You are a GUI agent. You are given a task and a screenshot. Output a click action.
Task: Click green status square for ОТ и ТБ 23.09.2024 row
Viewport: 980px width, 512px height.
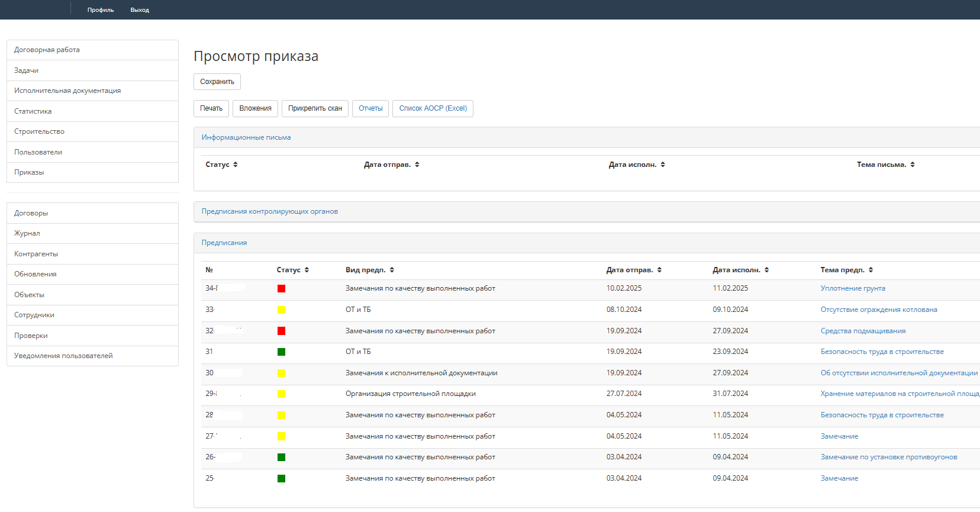[x=281, y=352]
